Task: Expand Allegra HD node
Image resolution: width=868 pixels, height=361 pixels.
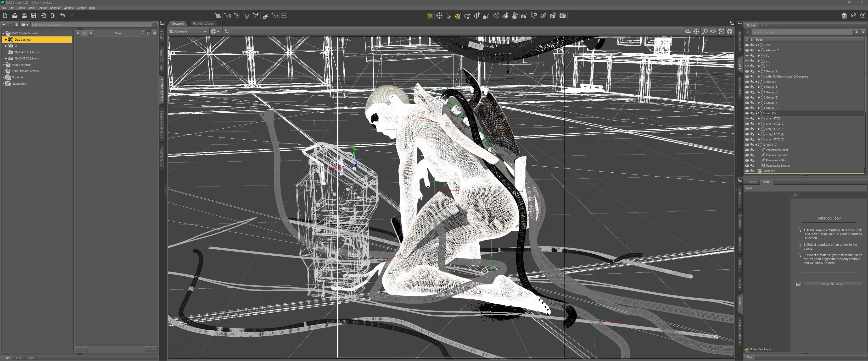Action: click(x=759, y=50)
